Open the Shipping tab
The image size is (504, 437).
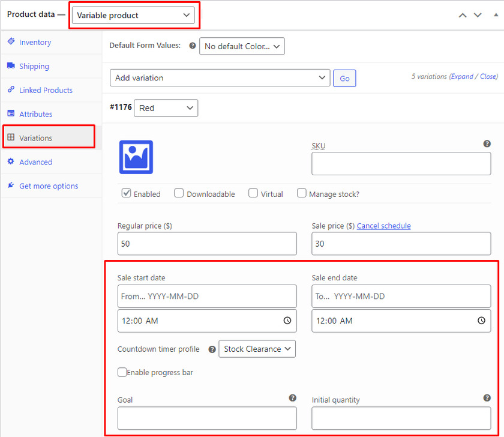tap(52, 66)
